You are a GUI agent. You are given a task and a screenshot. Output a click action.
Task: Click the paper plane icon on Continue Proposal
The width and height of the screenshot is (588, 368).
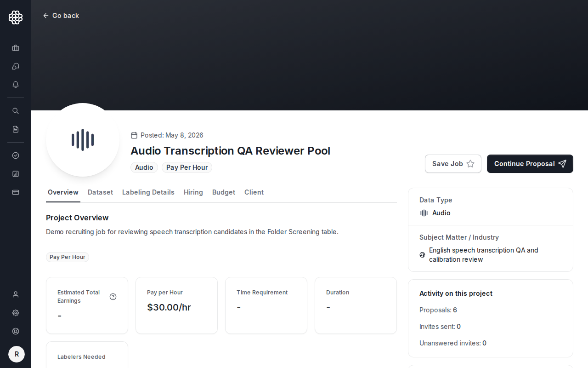562,164
